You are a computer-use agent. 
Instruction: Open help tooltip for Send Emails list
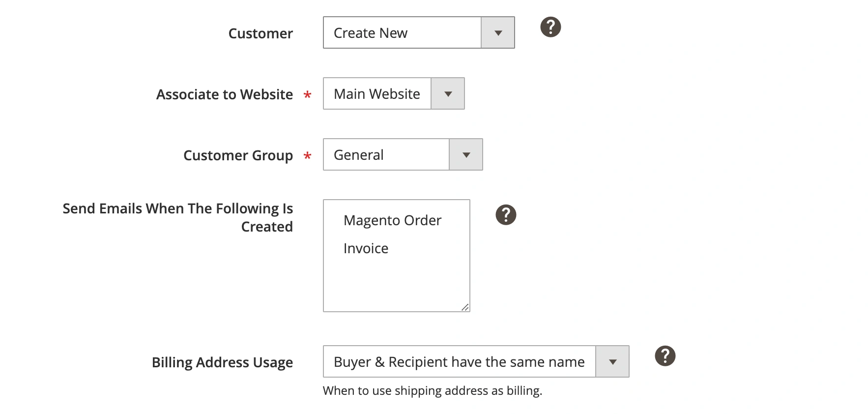tap(506, 215)
